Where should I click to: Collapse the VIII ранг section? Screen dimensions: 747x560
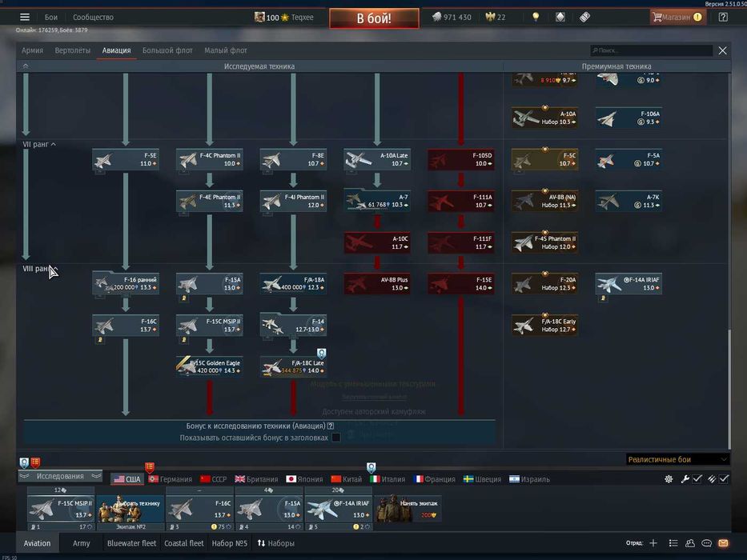click(x=39, y=269)
